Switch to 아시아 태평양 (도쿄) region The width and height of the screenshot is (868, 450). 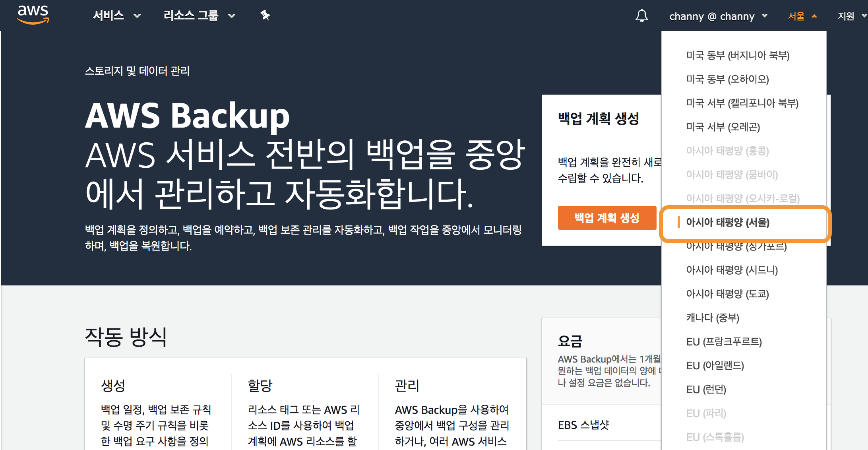(727, 294)
